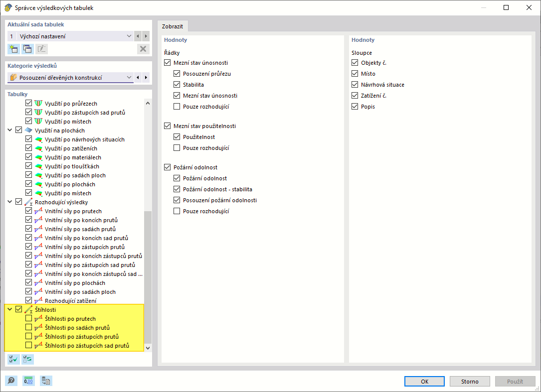Uncheck Místo column checkbox
The image size is (541, 392).
point(355,73)
